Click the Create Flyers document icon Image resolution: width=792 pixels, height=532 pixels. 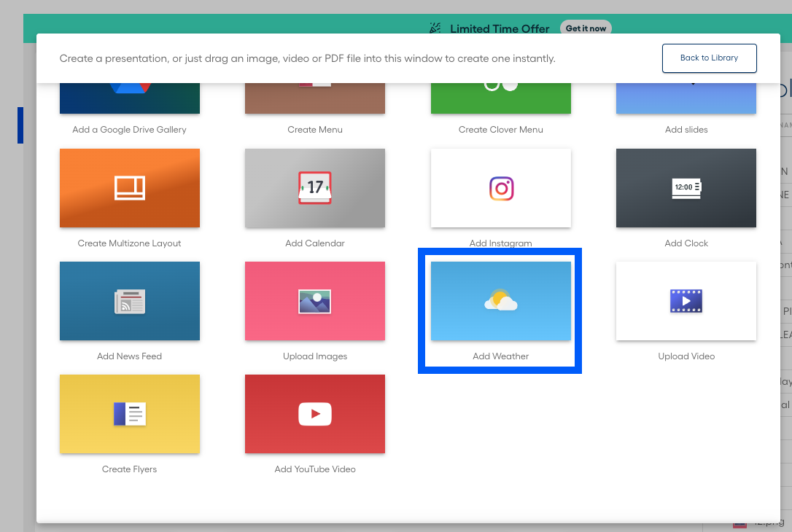pos(130,414)
